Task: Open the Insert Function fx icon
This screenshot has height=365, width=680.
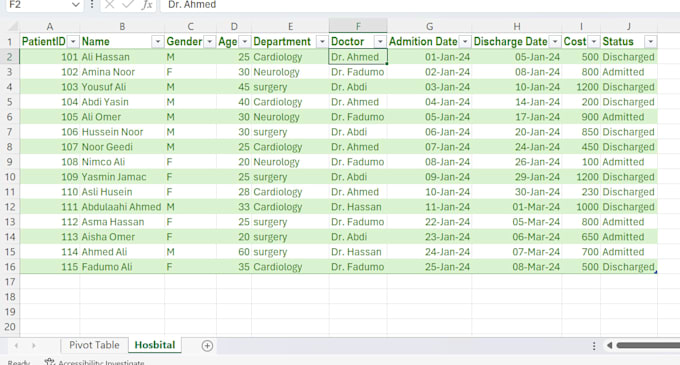Action: click(x=147, y=5)
